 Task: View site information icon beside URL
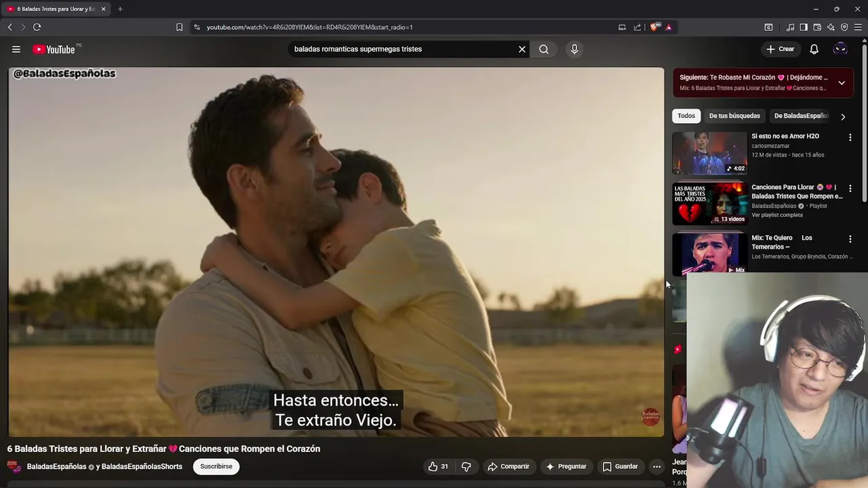click(197, 27)
